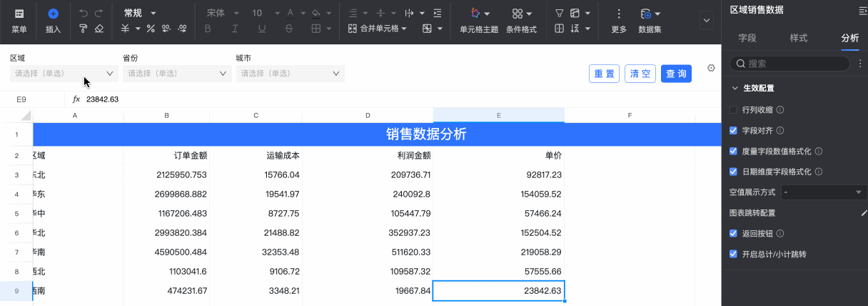Open query panel settings gear
Image resolution: width=868 pixels, height=306 pixels.
pyautogui.click(x=711, y=68)
